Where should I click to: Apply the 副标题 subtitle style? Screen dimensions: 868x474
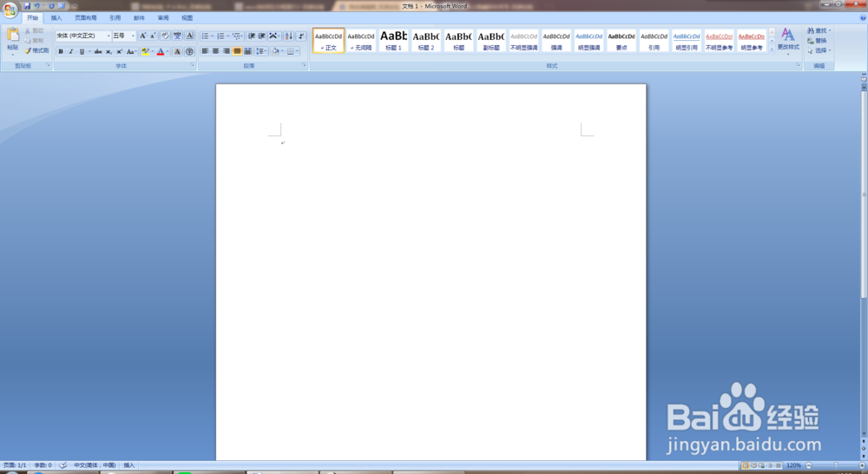(x=491, y=41)
